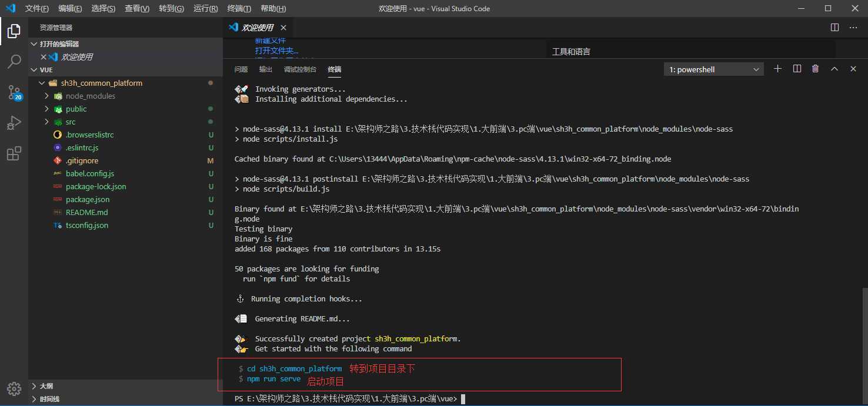The image size is (868, 406).
Task: Split the editor to the right
Action: pos(834,28)
